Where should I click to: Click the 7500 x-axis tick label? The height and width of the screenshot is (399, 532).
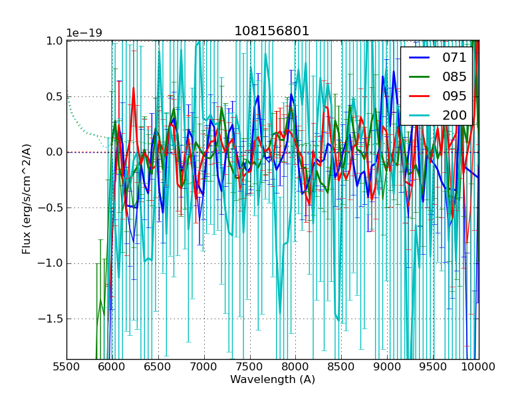point(250,366)
